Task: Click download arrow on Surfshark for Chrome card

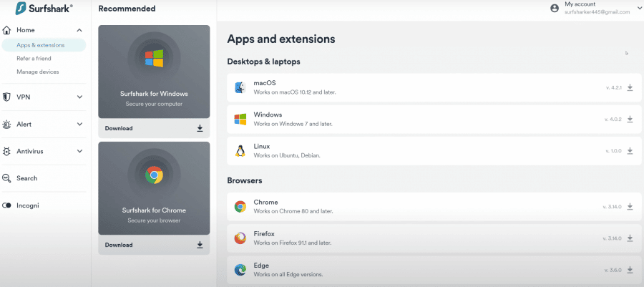Action: [x=200, y=245]
